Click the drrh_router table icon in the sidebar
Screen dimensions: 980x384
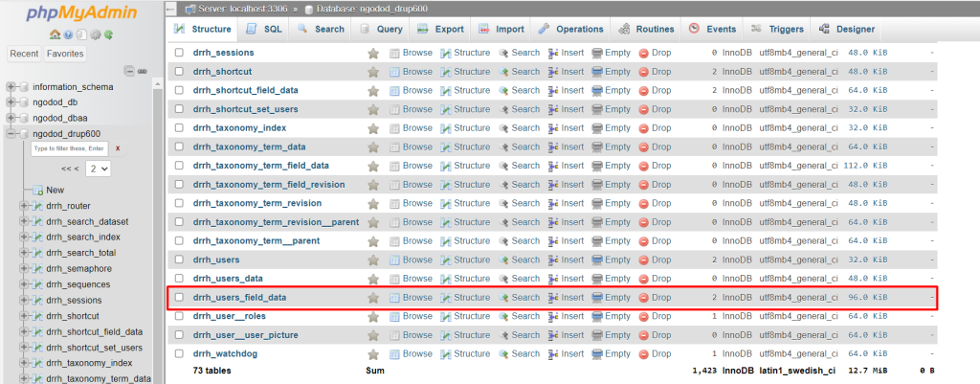pyautogui.click(x=37, y=206)
